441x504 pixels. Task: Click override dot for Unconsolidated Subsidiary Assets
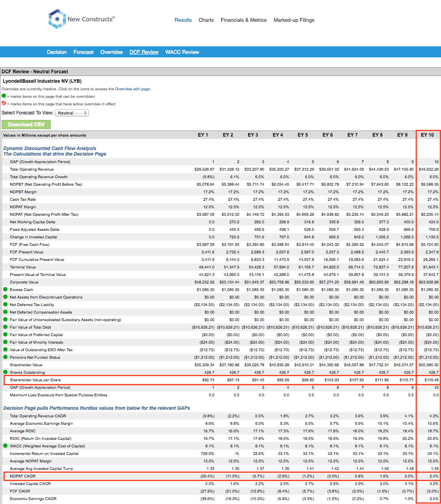tap(5, 320)
